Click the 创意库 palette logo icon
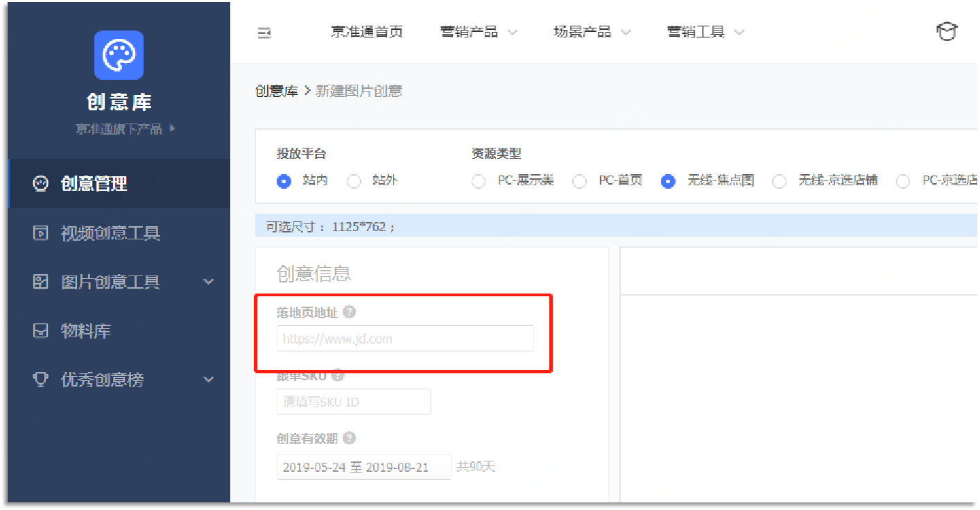The width and height of the screenshot is (980, 510). (x=119, y=55)
